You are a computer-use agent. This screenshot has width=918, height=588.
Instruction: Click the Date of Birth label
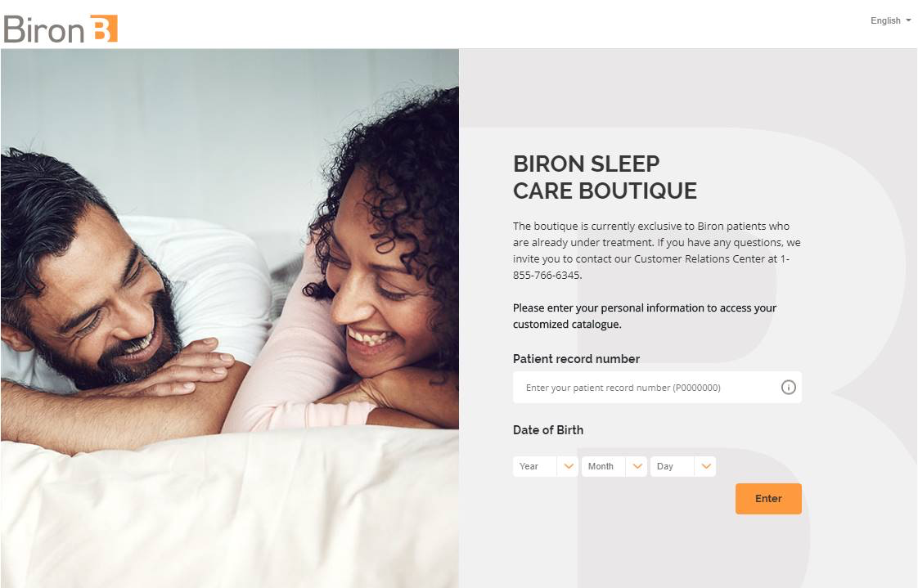[x=548, y=430]
